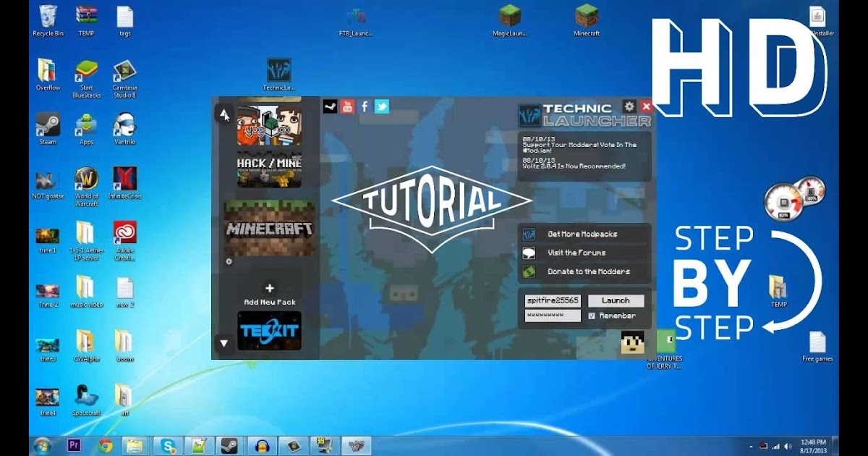The image size is (868, 456).
Task: Open Windows Explorer from the taskbar
Action: (135, 446)
